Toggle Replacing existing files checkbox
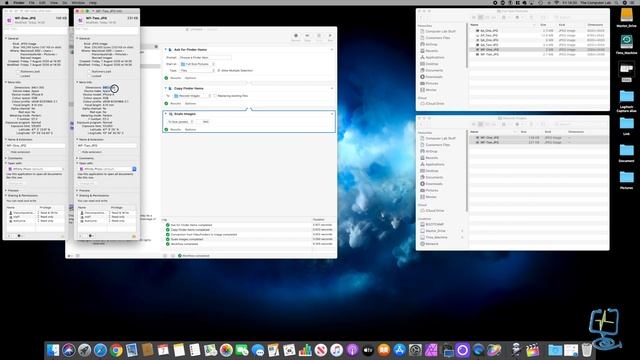The width and height of the screenshot is (640, 360). click(x=215, y=96)
